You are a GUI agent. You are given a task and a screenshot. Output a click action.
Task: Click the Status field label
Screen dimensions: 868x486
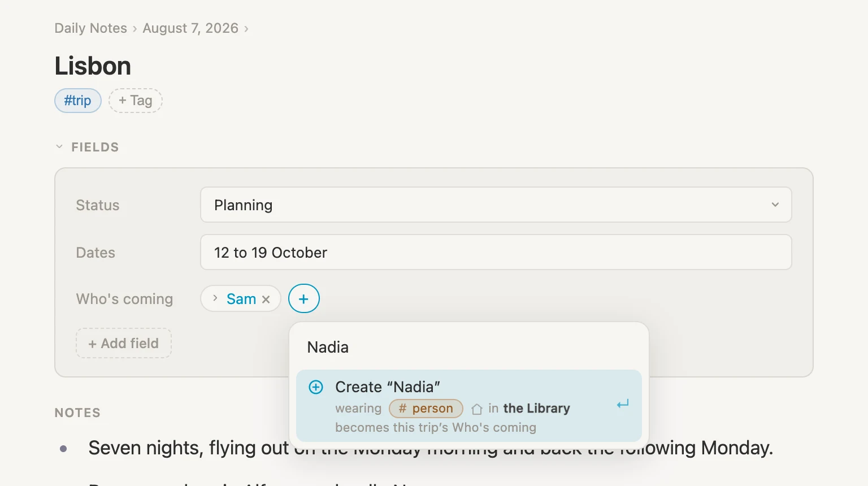(x=98, y=205)
